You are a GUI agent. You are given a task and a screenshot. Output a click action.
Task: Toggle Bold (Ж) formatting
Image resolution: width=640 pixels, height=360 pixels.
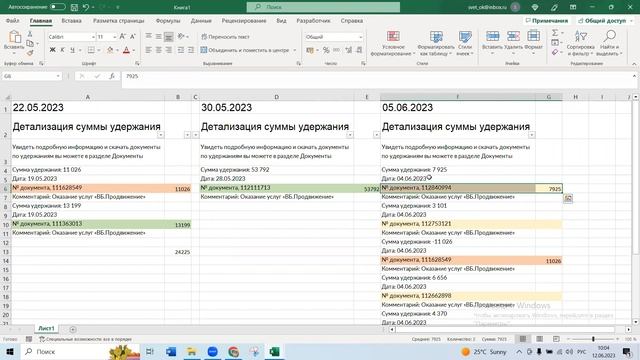[52, 50]
